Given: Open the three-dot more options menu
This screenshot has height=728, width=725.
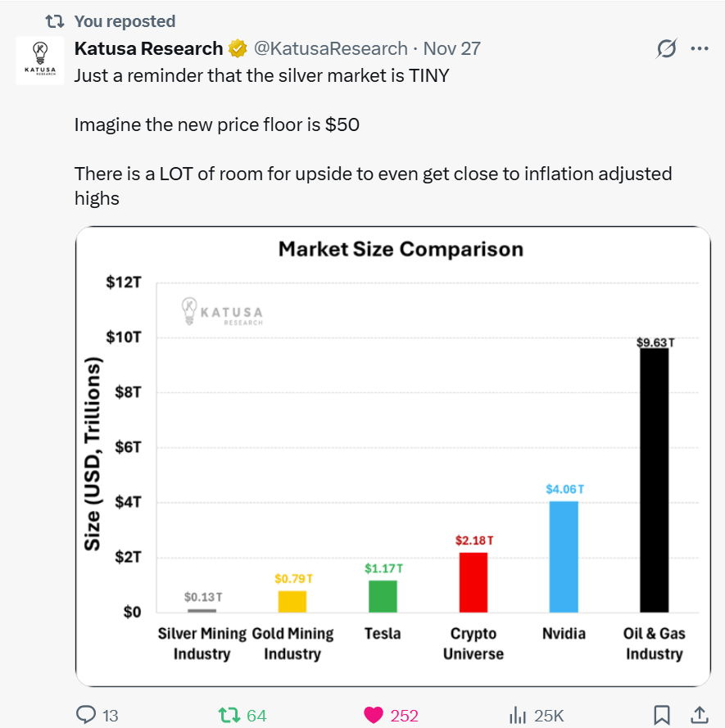Looking at the screenshot, I should (699, 49).
